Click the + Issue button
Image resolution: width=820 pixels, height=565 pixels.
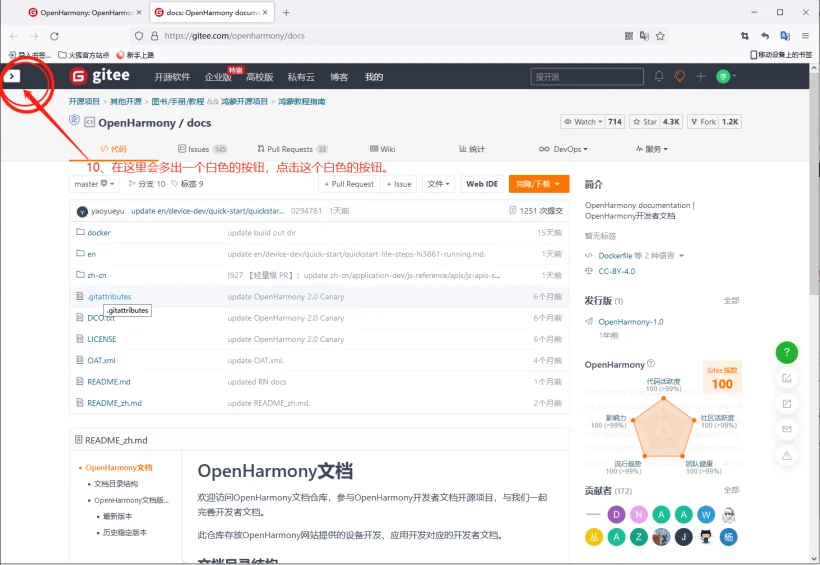[x=399, y=184]
